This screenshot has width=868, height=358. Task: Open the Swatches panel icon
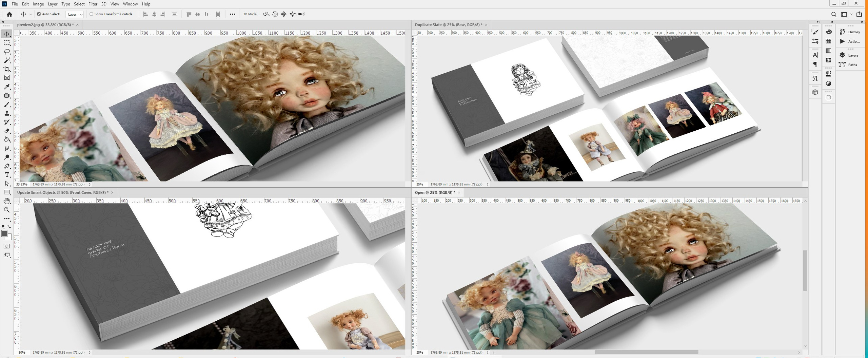[x=828, y=41]
